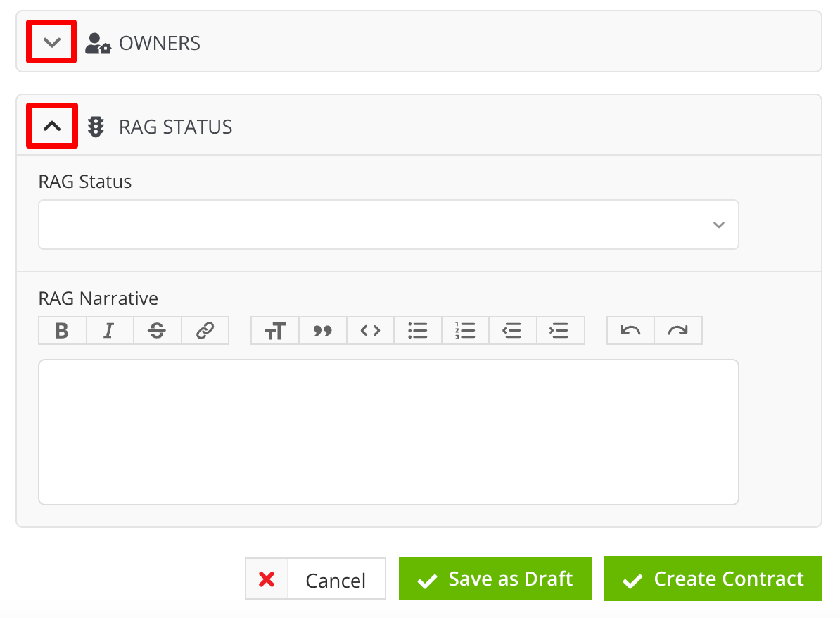Toggle bold formatting in RAG Narrative
840x618 pixels.
tap(62, 330)
